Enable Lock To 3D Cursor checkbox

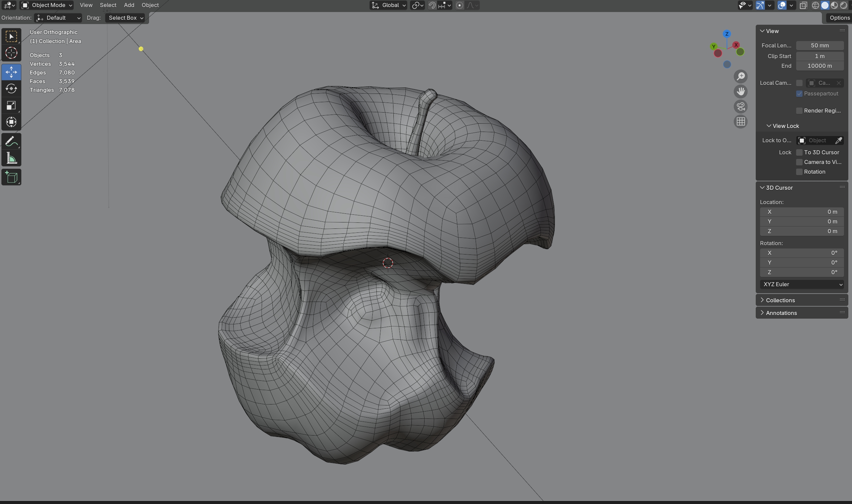pos(799,153)
